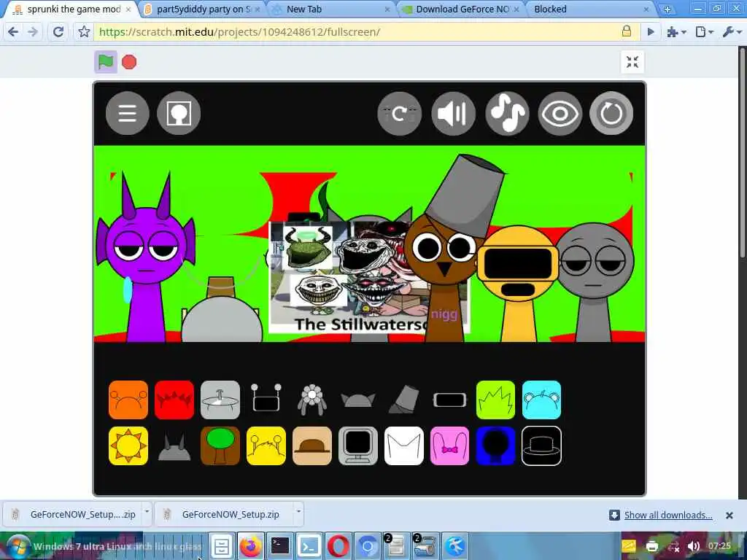The width and height of the screenshot is (747, 560).
Task: Click Show all downloads link
Action: click(668, 515)
